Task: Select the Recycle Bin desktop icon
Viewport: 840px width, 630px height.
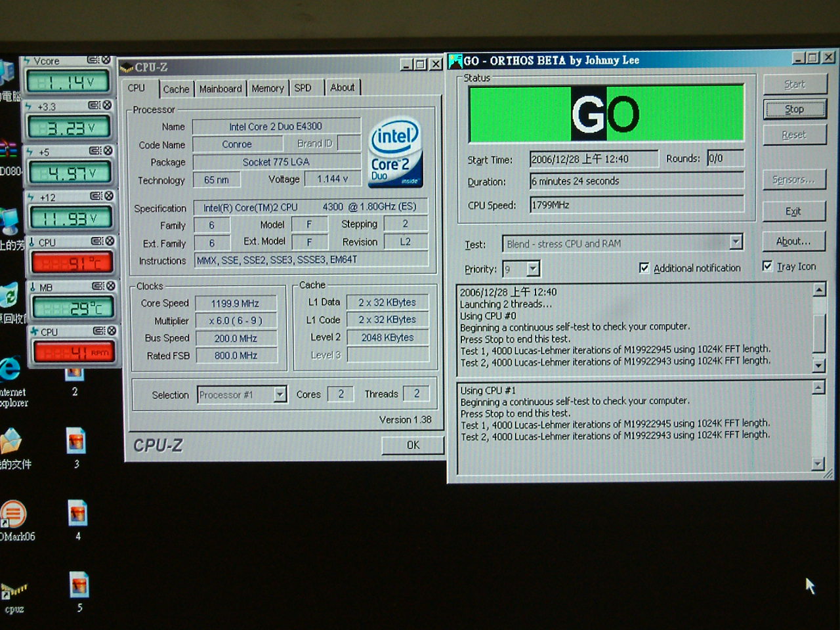Action: [x=9, y=295]
